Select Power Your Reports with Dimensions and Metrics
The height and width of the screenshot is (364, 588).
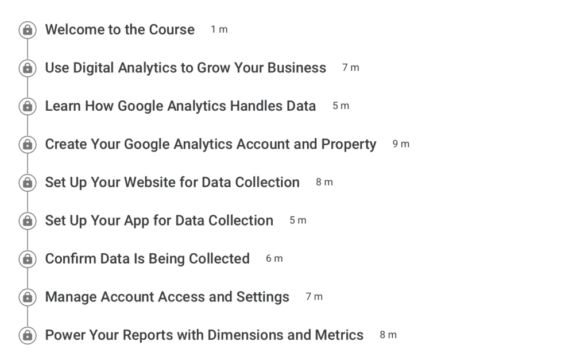[204, 335]
